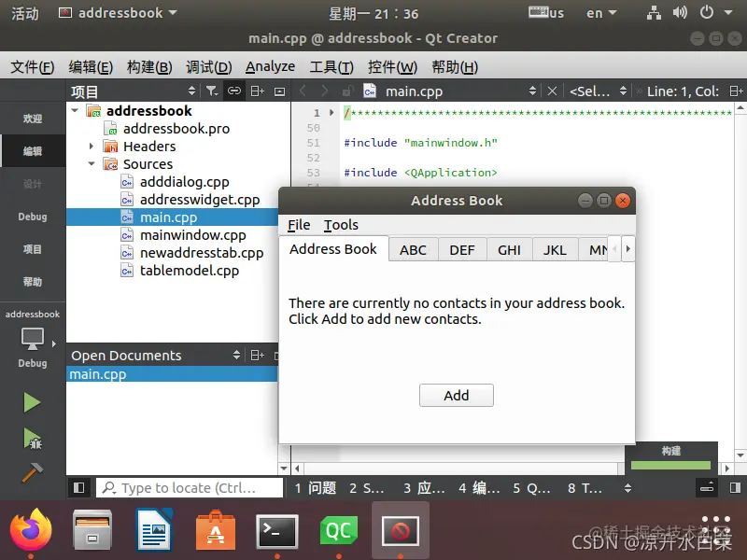Switch to the Edit mode (编辑)

click(x=33, y=151)
